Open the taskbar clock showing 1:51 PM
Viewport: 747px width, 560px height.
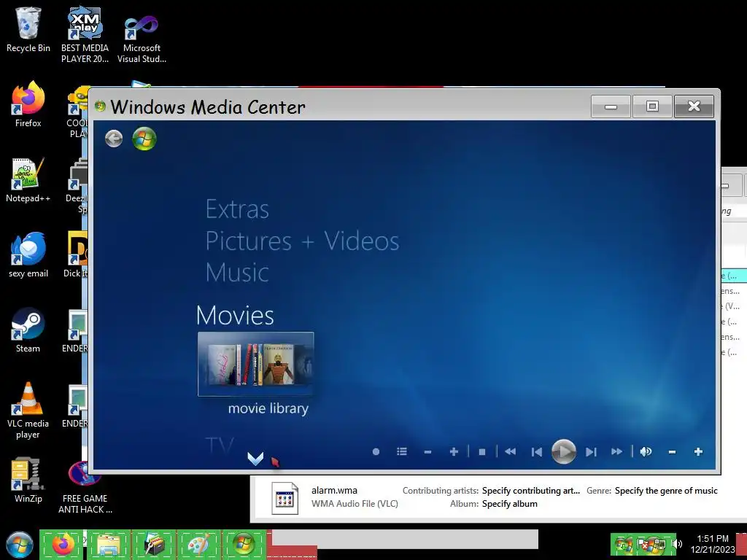point(712,544)
